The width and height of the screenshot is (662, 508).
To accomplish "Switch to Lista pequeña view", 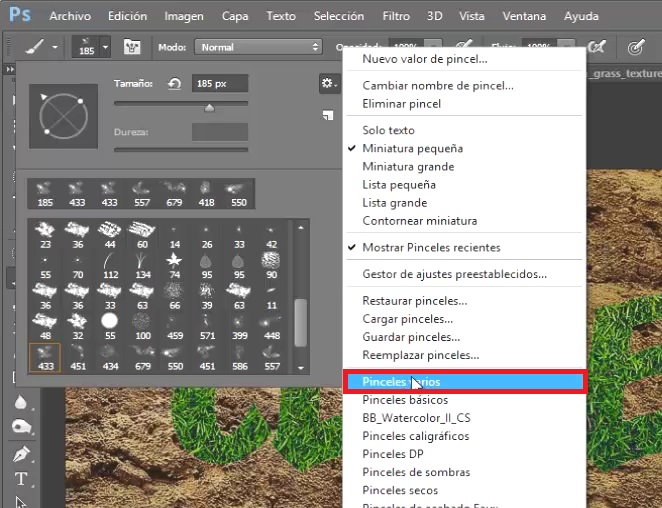I will (399, 185).
